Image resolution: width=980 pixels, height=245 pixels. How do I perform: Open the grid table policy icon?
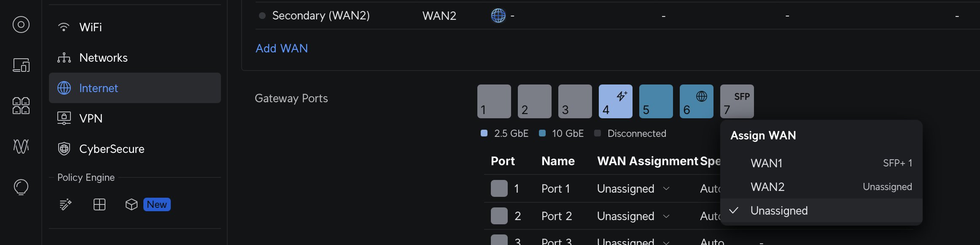[100, 204]
